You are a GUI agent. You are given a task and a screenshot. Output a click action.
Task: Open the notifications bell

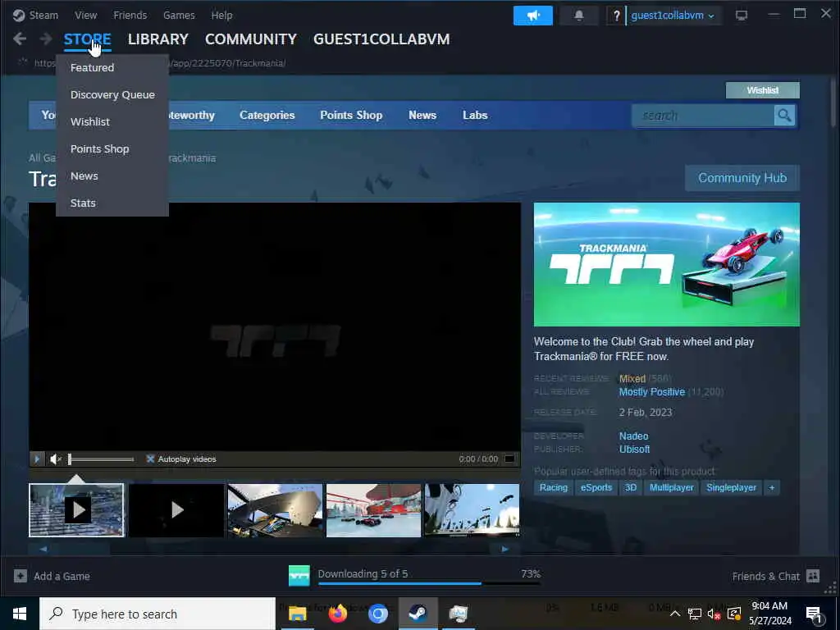point(578,16)
